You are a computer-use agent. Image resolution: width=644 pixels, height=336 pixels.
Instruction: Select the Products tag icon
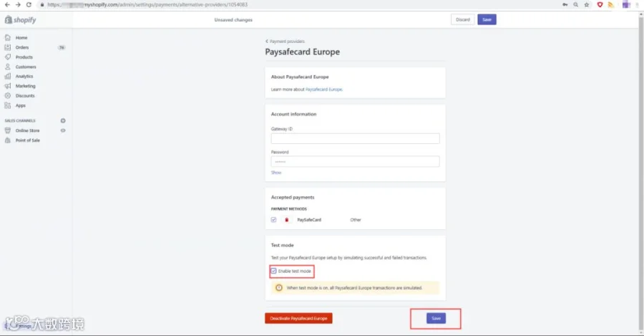[7, 57]
